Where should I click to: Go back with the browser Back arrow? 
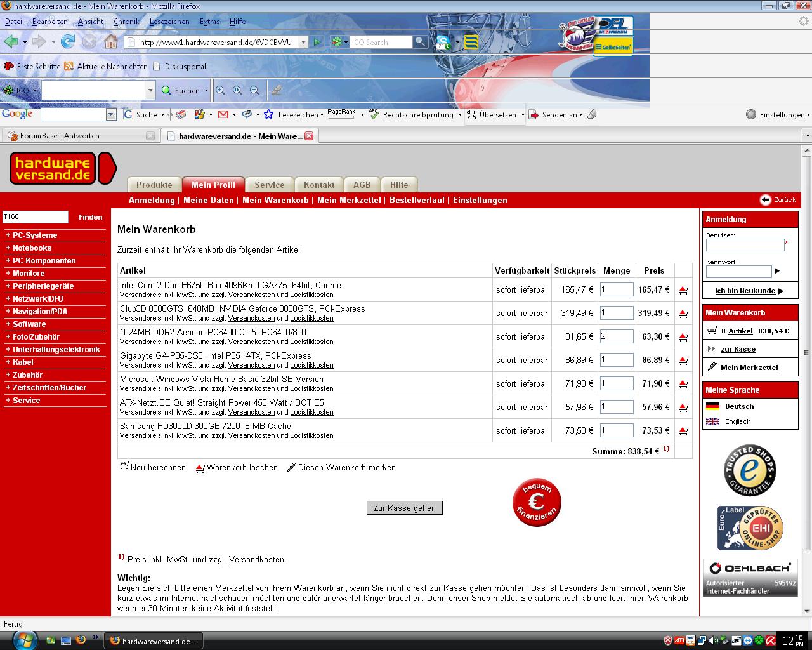pyautogui.click(x=11, y=42)
